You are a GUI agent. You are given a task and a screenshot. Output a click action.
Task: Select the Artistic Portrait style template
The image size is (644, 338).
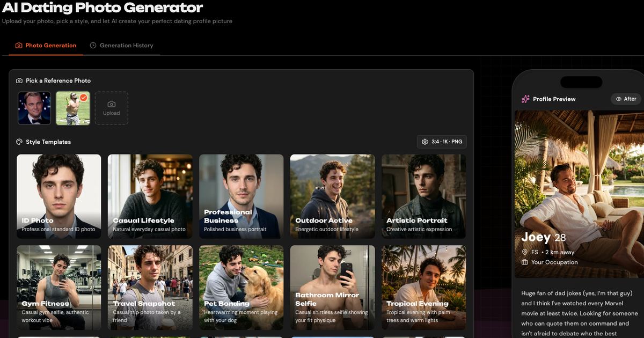point(424,196)
